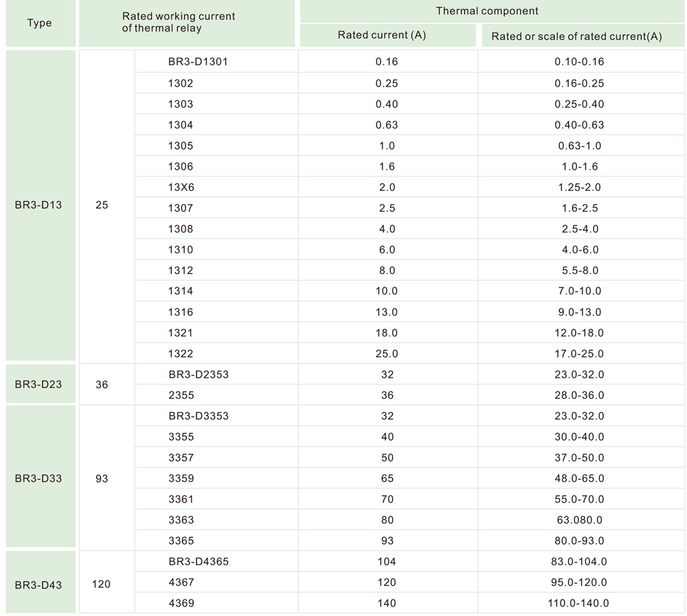Select the range 9.0-13.0 cell

click(581, 312)
